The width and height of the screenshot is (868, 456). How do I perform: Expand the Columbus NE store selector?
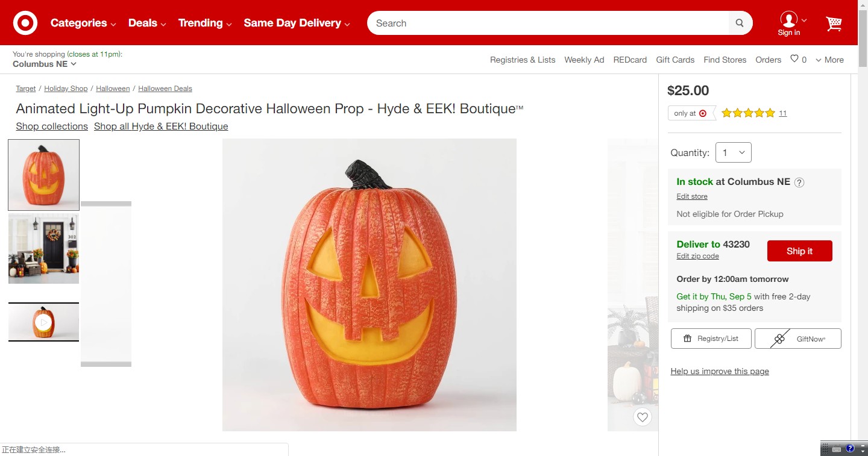[45, 64]
